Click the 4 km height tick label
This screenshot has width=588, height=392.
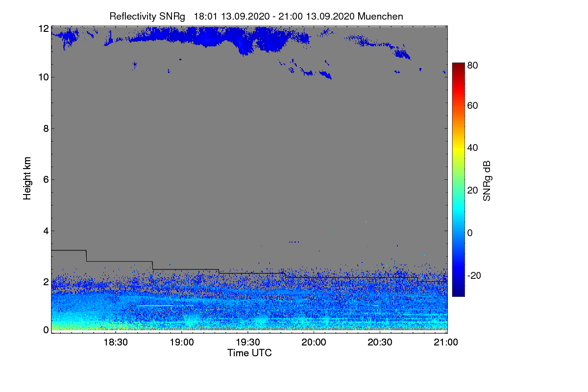pos(46,230)
